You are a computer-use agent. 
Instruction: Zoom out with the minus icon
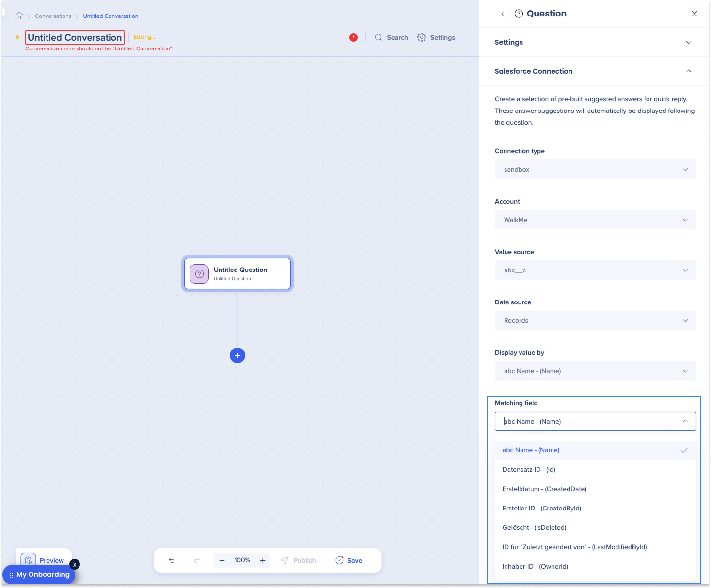click(x=222, y=560)
